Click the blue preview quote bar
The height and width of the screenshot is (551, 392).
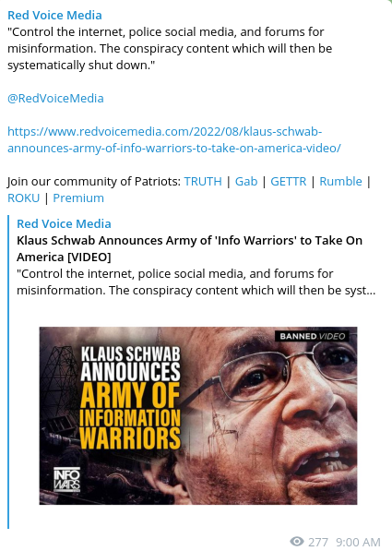(x=8, y=373)
